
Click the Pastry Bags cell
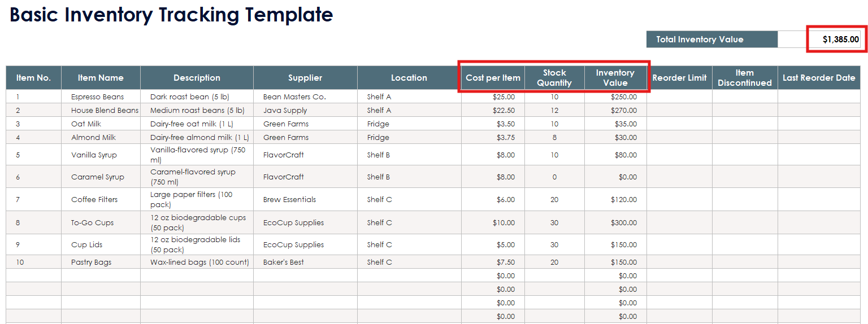point(101,262)
